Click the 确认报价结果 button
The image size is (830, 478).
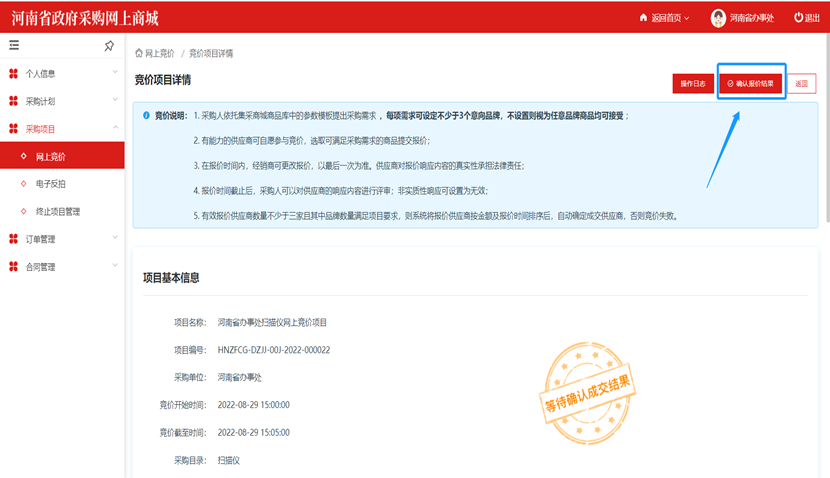click(x=751, y=84)
